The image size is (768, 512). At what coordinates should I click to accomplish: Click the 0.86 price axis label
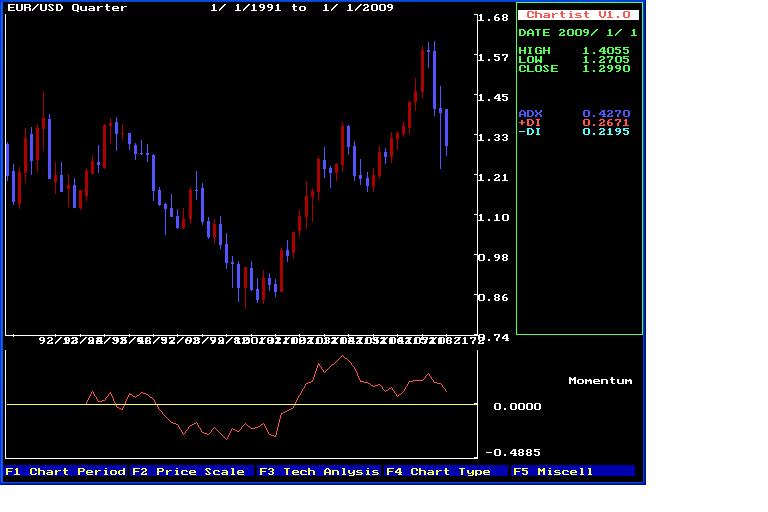coord(493,297)
